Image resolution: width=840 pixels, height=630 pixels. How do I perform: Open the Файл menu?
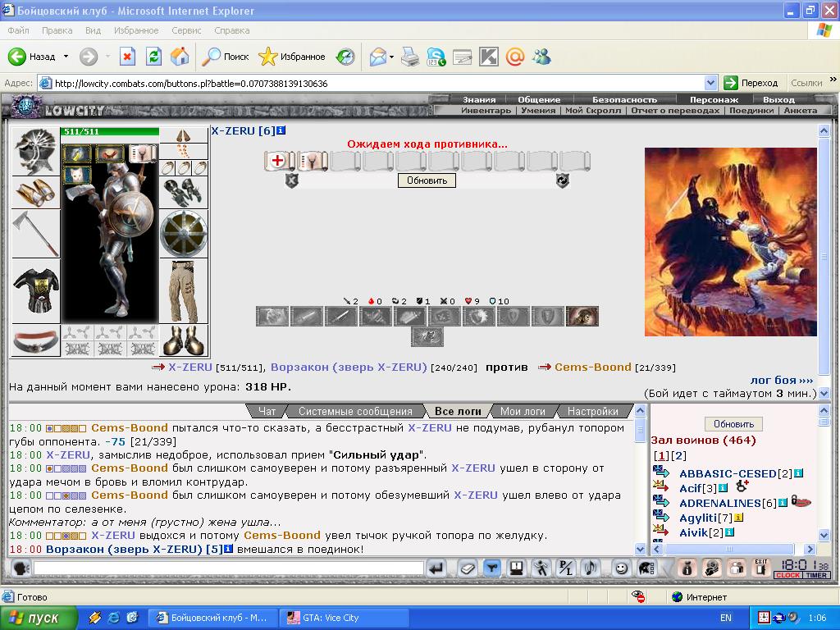click(18, 30)
